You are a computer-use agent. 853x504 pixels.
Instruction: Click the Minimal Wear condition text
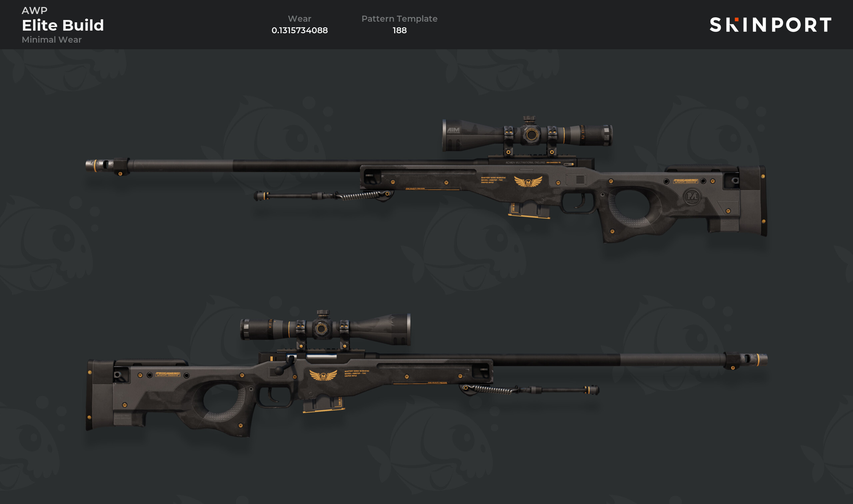pos(52,40)
